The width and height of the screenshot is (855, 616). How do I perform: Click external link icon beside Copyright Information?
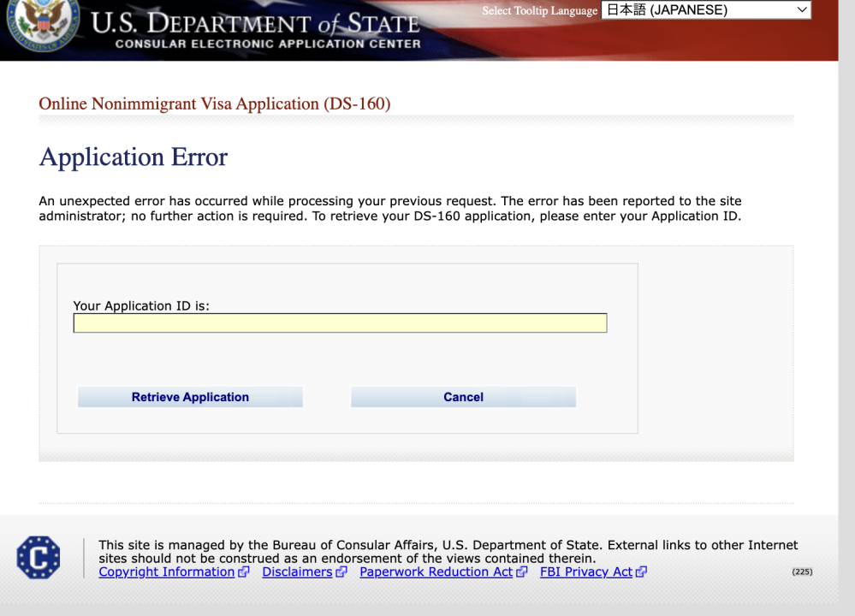[244, 572]
